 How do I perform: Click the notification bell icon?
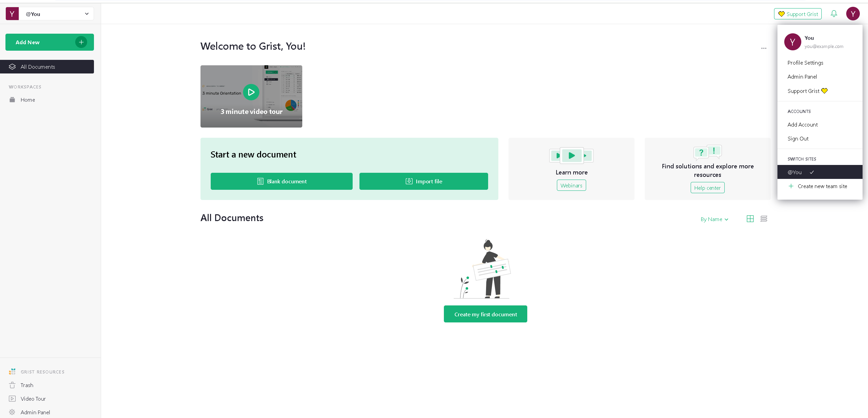click(834, 14)
